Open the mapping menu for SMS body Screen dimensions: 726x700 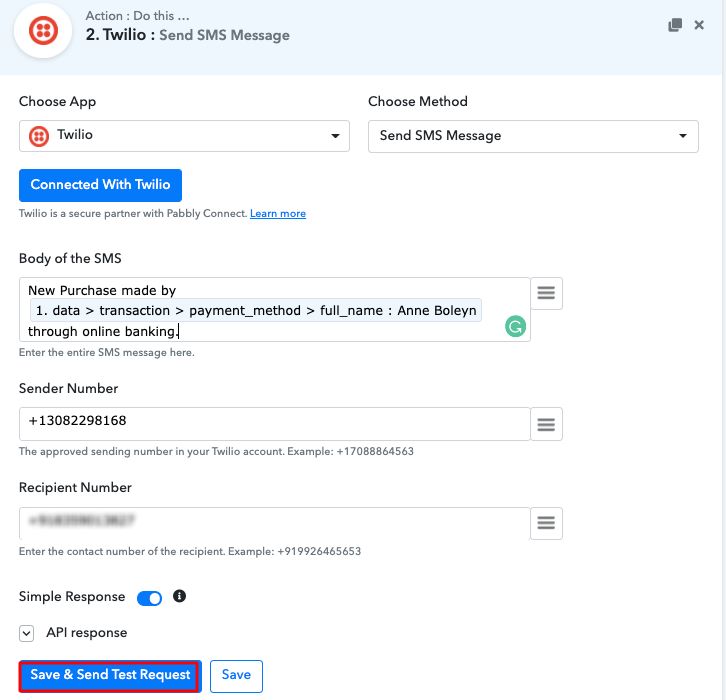pos(546,293)
